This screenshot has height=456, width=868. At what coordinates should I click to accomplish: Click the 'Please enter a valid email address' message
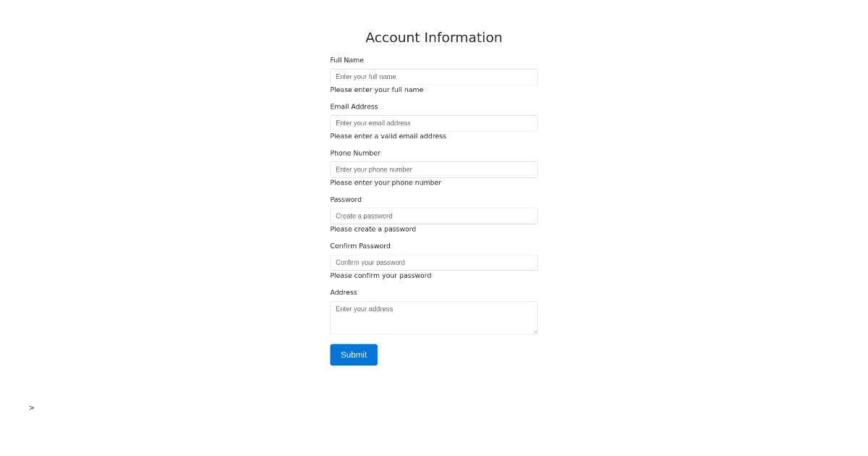(388, 135)
